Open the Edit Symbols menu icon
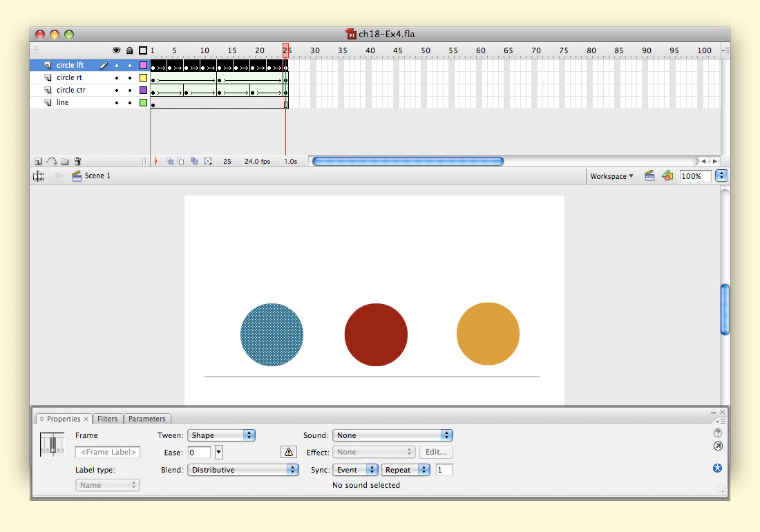760x532 pixels. pos(667,176)
